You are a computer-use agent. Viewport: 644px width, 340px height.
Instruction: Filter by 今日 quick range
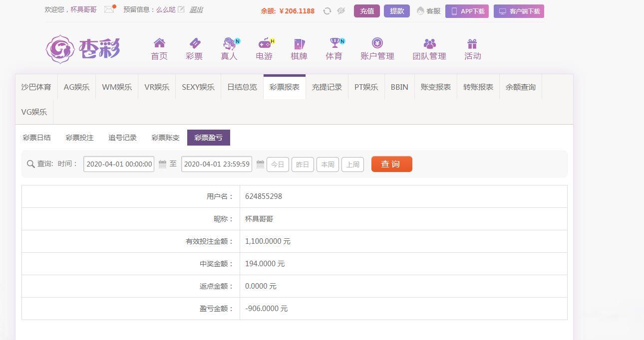pos(278,165)
